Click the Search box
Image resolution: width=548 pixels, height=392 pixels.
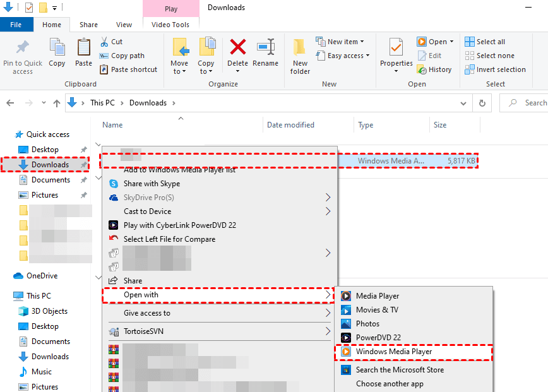pos(523,103)
